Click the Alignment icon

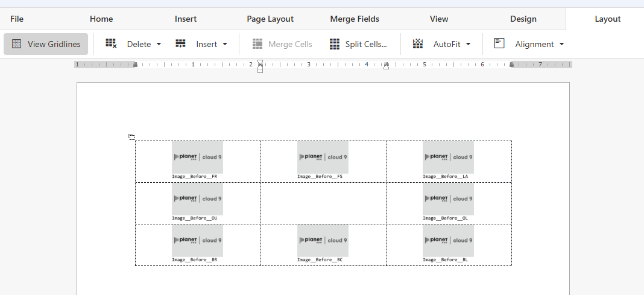(x=499, y=43)
